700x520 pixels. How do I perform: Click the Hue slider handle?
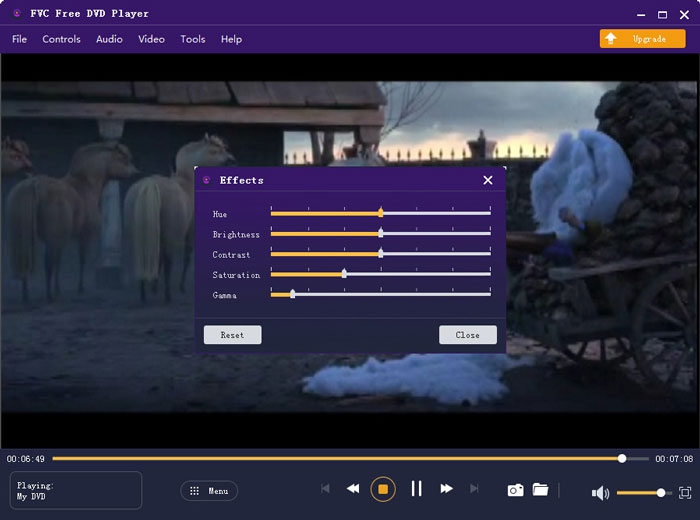point(380,212)
